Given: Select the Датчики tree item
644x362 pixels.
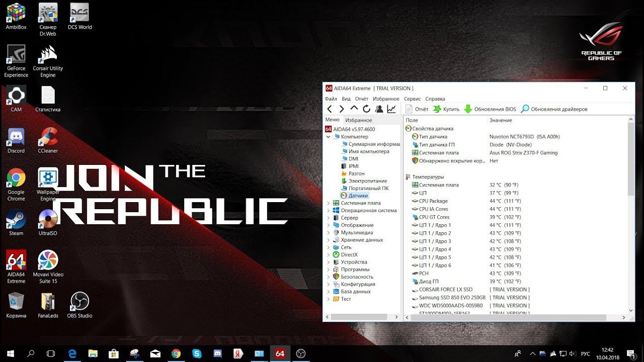Looking at the screenshot, I should pyautogui.click(x=354, y=196).
